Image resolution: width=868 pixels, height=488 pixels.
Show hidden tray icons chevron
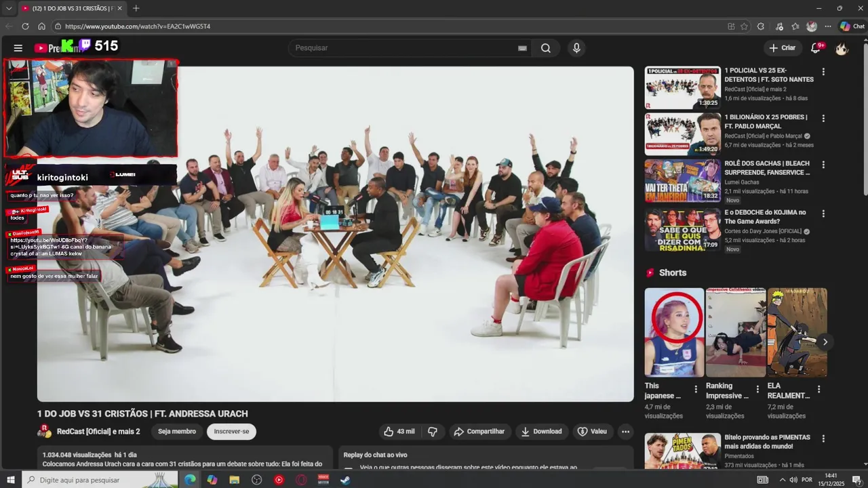click(x=782, y=480)
